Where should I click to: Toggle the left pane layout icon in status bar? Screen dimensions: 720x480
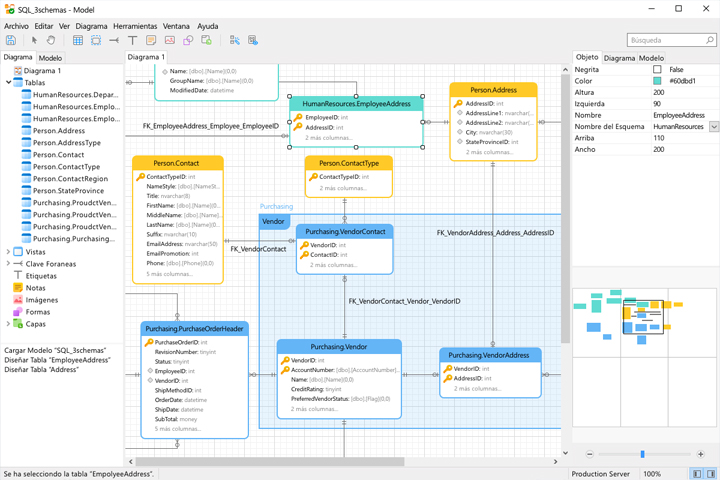pyautogui.click(x=697, y=474)
